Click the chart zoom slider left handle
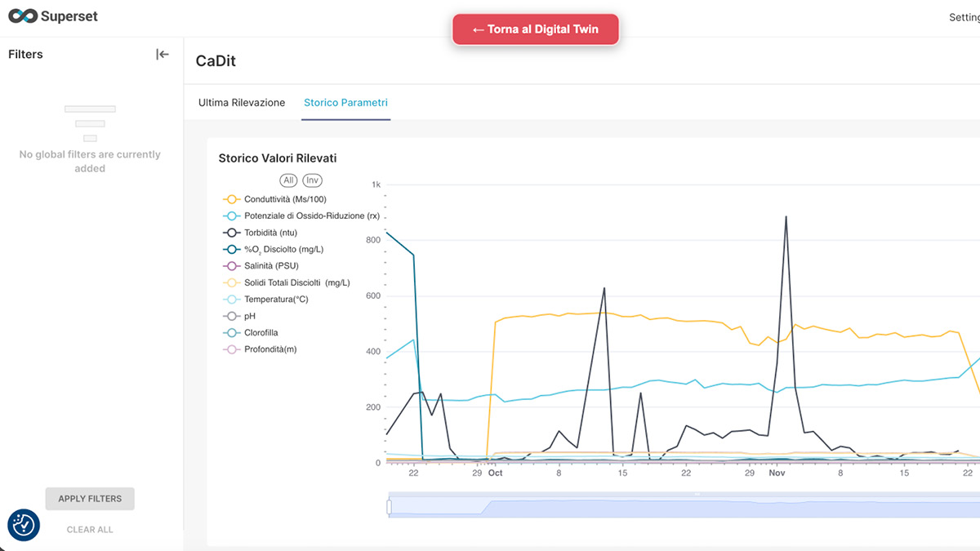The image size is (980, 551). [x=390, y=507]
